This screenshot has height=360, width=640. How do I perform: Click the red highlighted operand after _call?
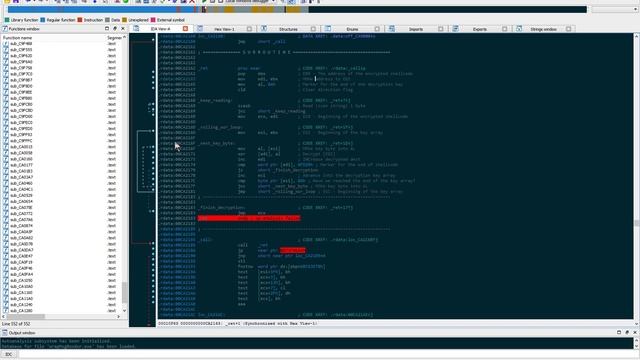coord(292,250)
